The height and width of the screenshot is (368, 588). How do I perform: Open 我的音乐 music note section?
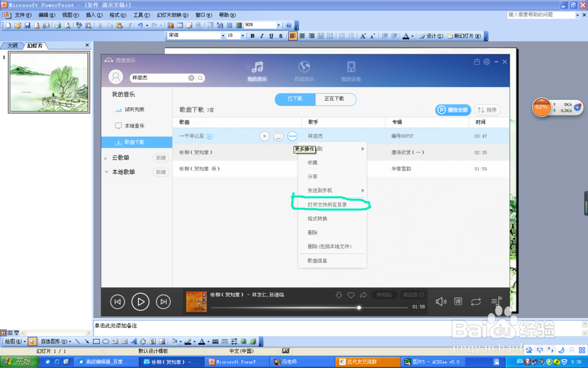258,71
